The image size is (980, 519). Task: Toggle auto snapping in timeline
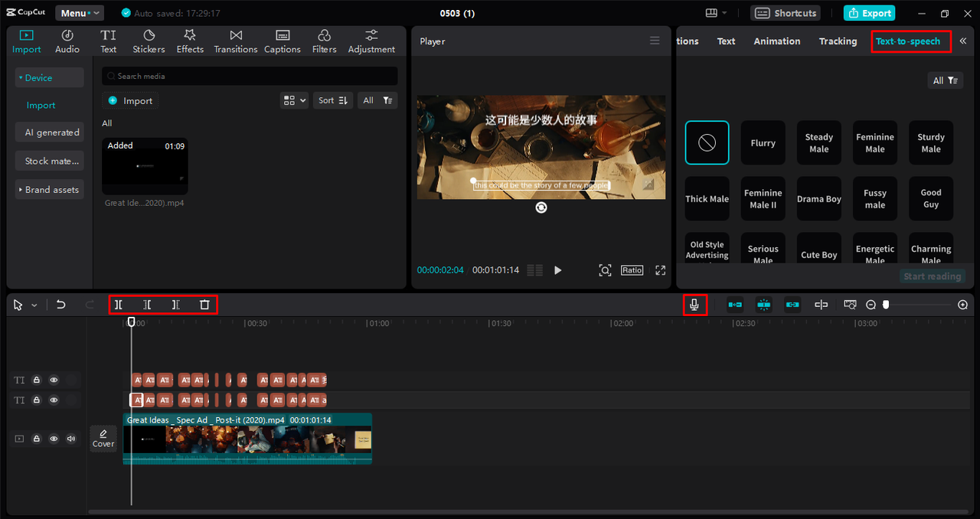coord(763,305)
